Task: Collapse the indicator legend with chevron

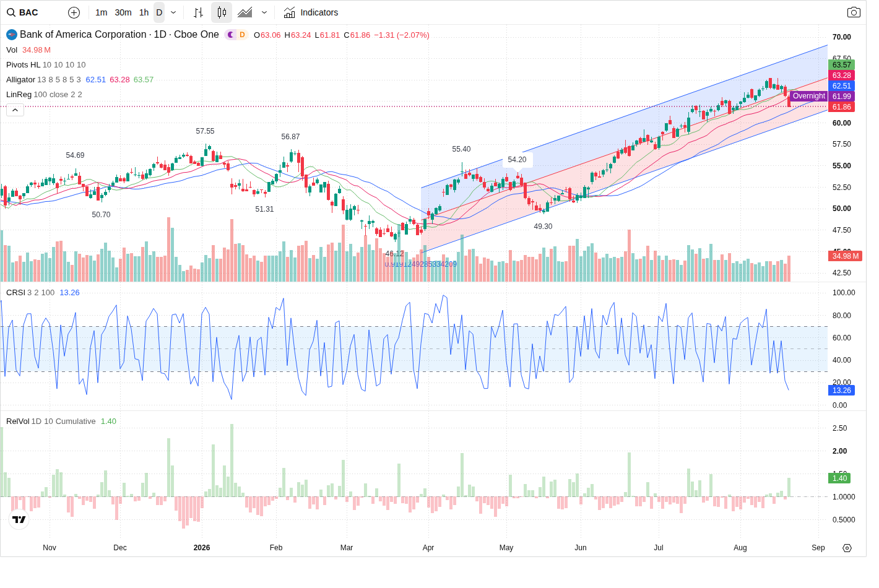Action: 15,110
